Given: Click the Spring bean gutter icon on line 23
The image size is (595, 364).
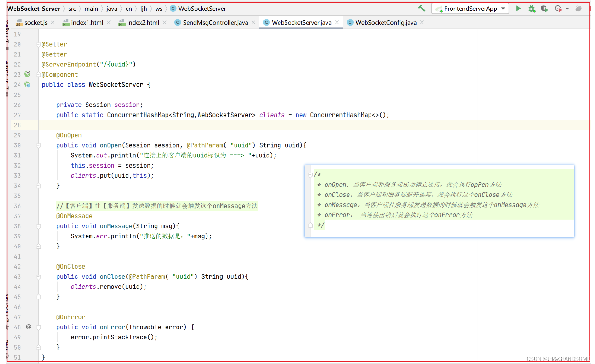Looking at the screenshot, I should click(x=27, y=74).
